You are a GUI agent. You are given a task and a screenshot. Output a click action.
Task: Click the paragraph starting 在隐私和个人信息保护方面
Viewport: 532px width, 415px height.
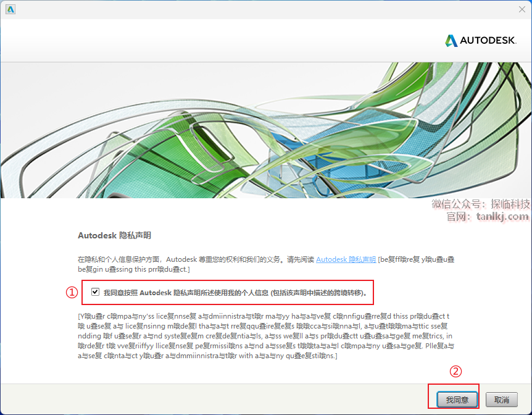pyautogui.click(x=266, y=264)
